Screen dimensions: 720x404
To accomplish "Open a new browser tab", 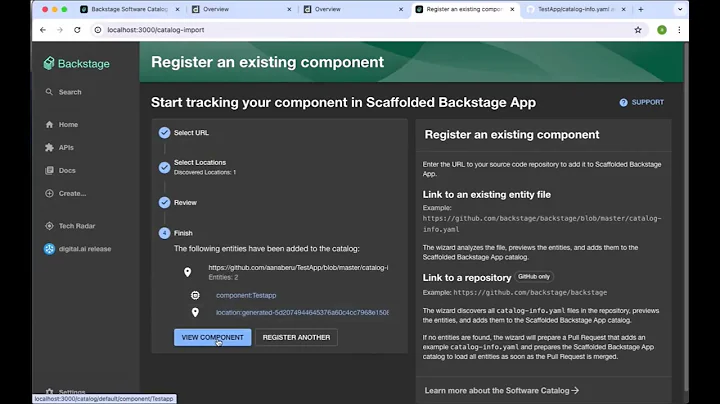I will [x=641, y=9].
